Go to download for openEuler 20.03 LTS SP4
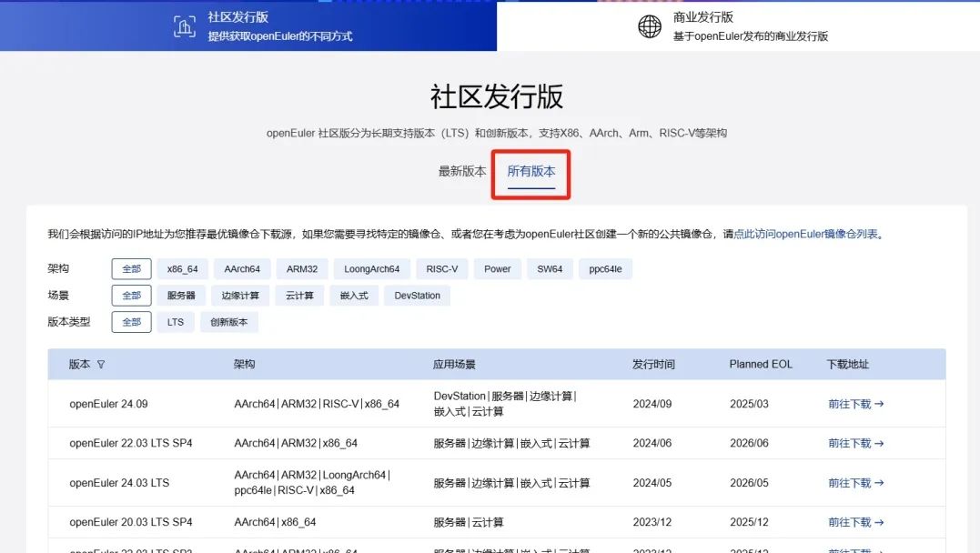Image resolution: width=980 pixels, height=553 pixels. pos(855,522)
